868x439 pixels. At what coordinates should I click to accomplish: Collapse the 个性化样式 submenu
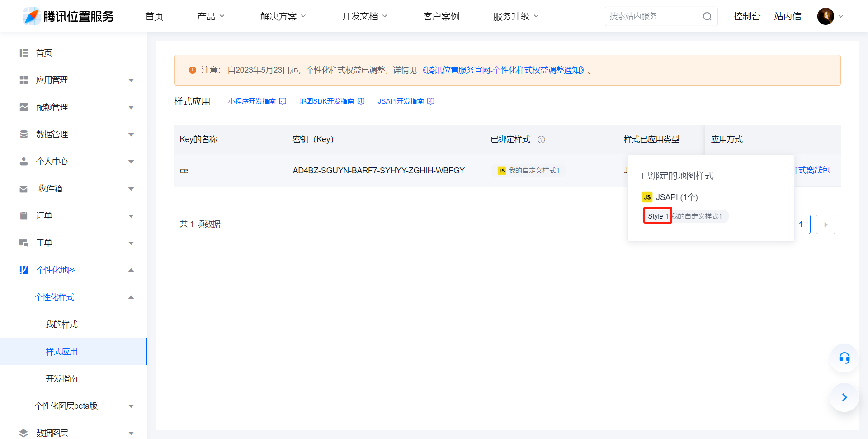click(x=131, y=297)
